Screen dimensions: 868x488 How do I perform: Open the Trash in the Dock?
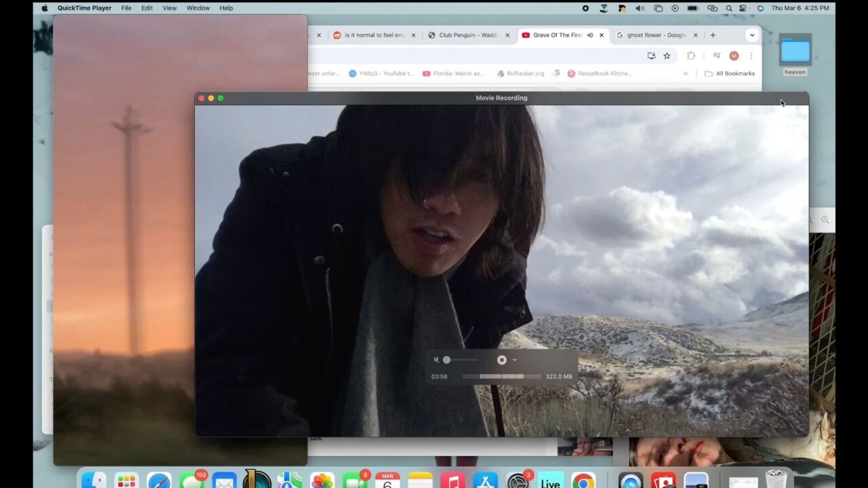pos(776,480)
